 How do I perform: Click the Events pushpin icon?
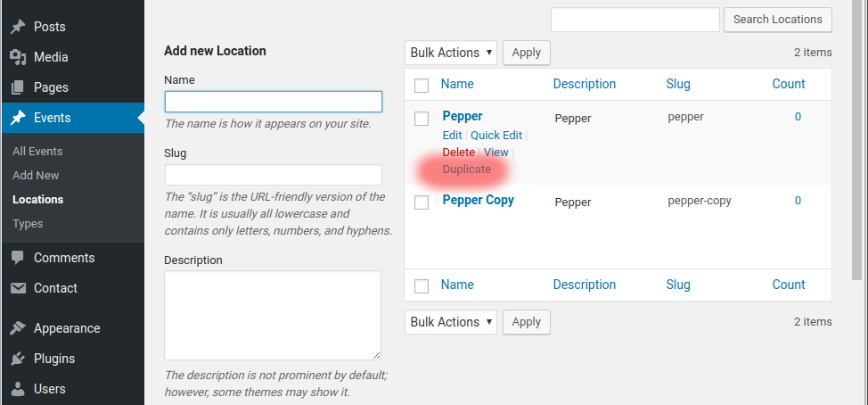[18, 118]
